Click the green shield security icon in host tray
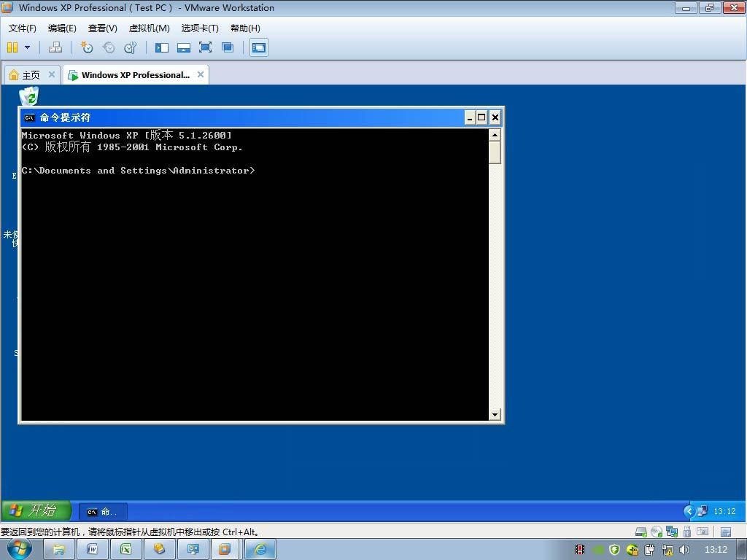The height and width of the screenshot is (560, 747). [x=614, y=550]
